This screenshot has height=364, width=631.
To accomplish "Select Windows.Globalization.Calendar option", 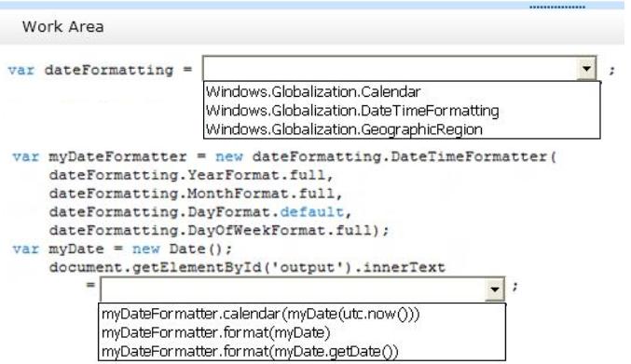I will [313, 91].
